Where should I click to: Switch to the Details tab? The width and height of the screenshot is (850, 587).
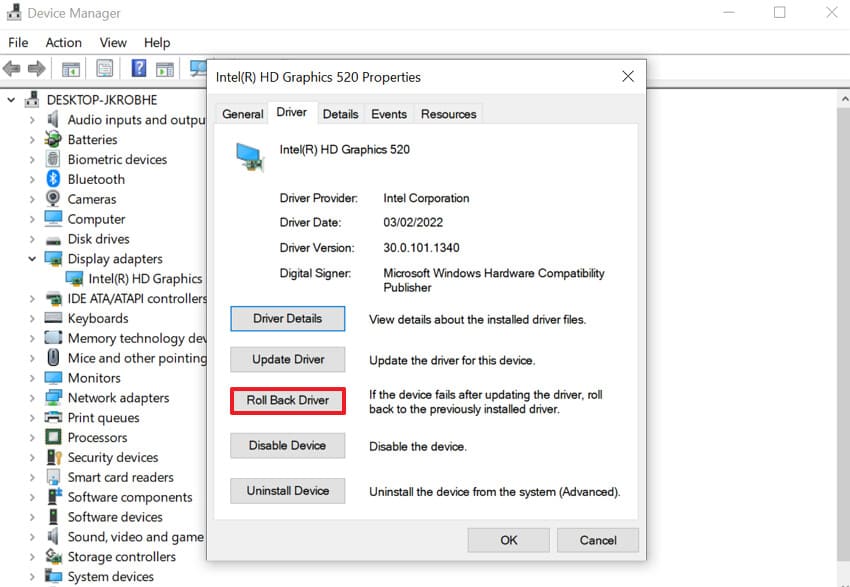coord(340,114)
